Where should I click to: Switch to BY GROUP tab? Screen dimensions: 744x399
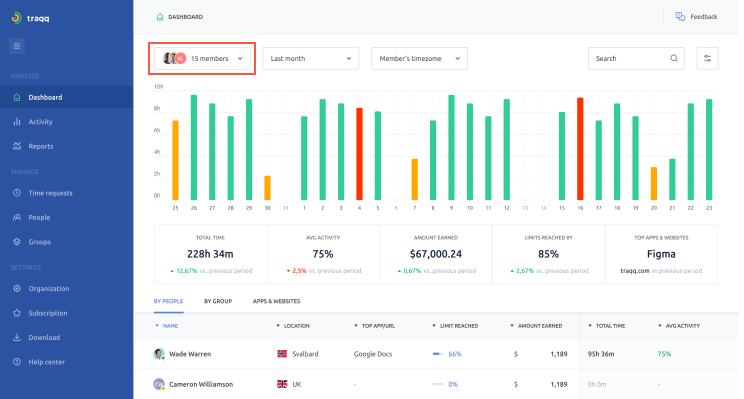(218, 301)
